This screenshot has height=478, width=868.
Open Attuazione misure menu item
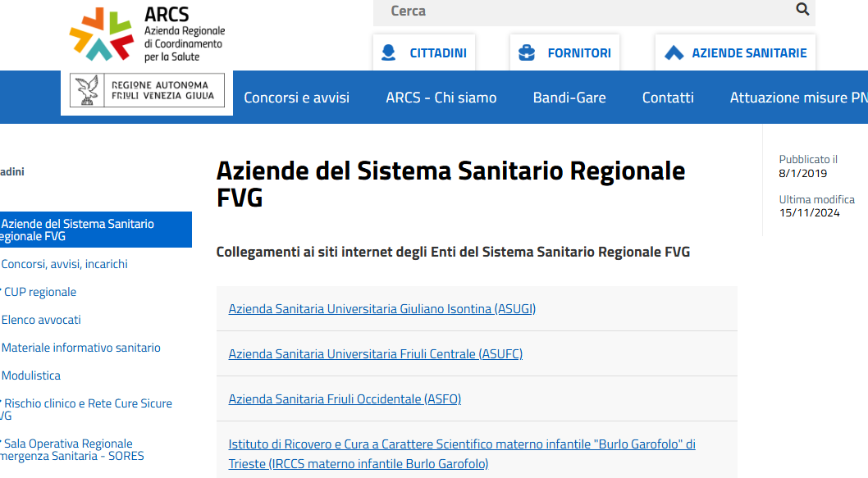tap(798, 98)
